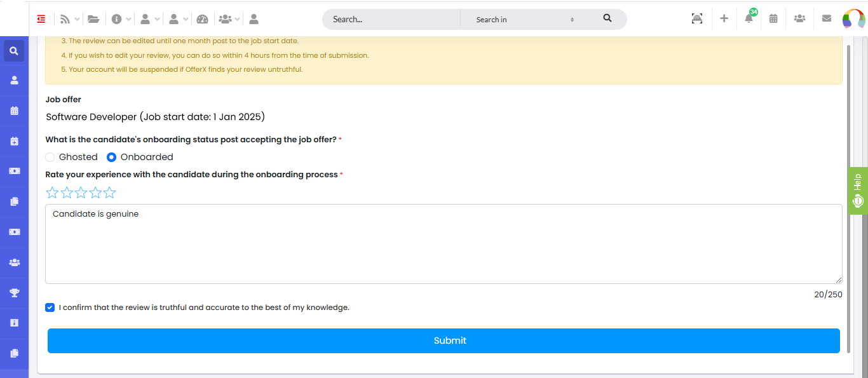
Task: Open the calendar icon in top bar
Action: [x=773, y=18]
